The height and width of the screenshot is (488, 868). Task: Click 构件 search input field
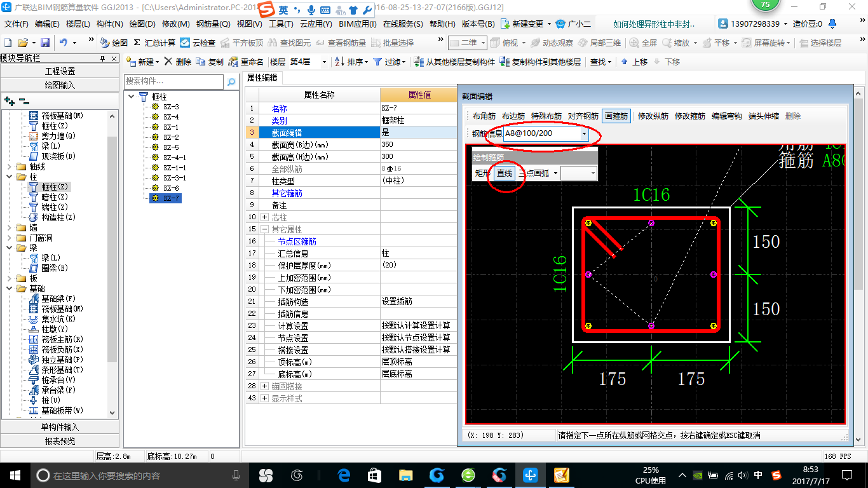click(174, 81)
